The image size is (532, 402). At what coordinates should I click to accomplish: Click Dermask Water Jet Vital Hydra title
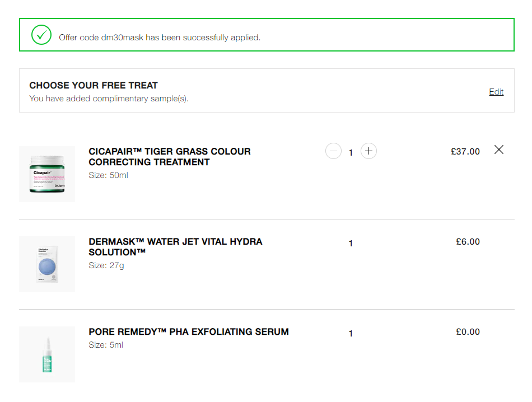(175, 247)
